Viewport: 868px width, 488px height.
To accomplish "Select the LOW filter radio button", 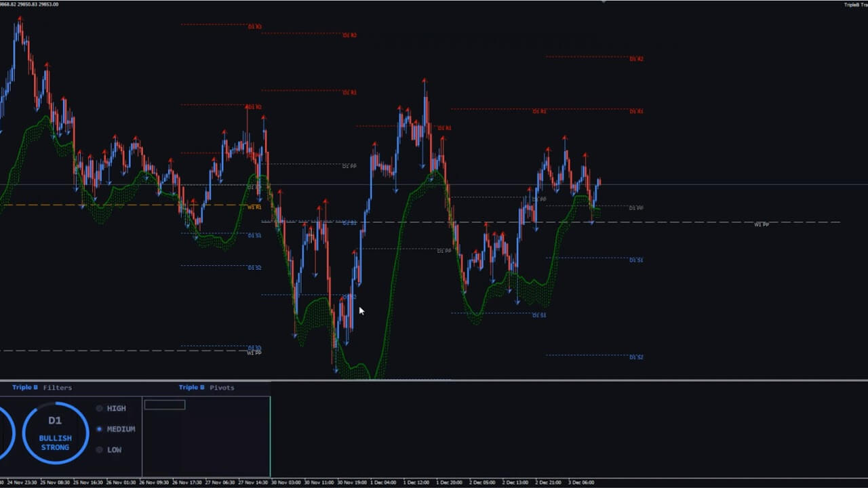I will click(x=100, y=449).
